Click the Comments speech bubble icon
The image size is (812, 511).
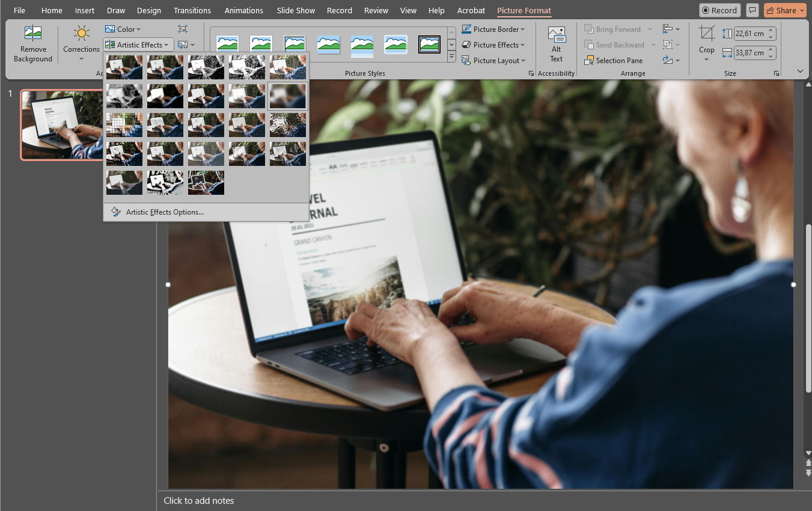point(752,10)
